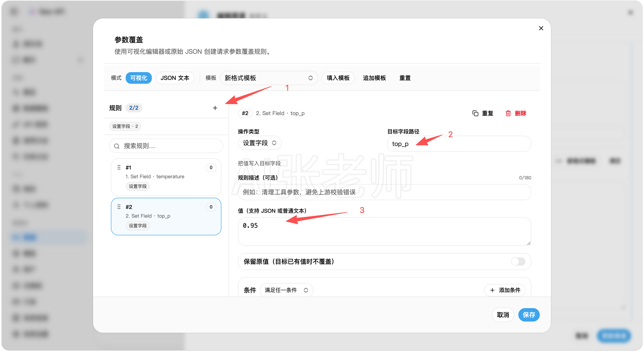This screenshot has width=644, height=352.
Task: Select rule #2 Set Field top_p
Action: [166, 216]
